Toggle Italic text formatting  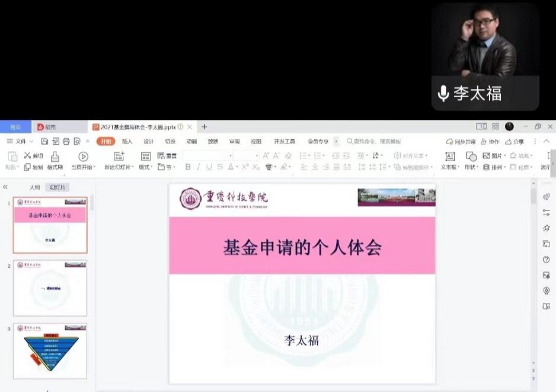coord(199,167)
